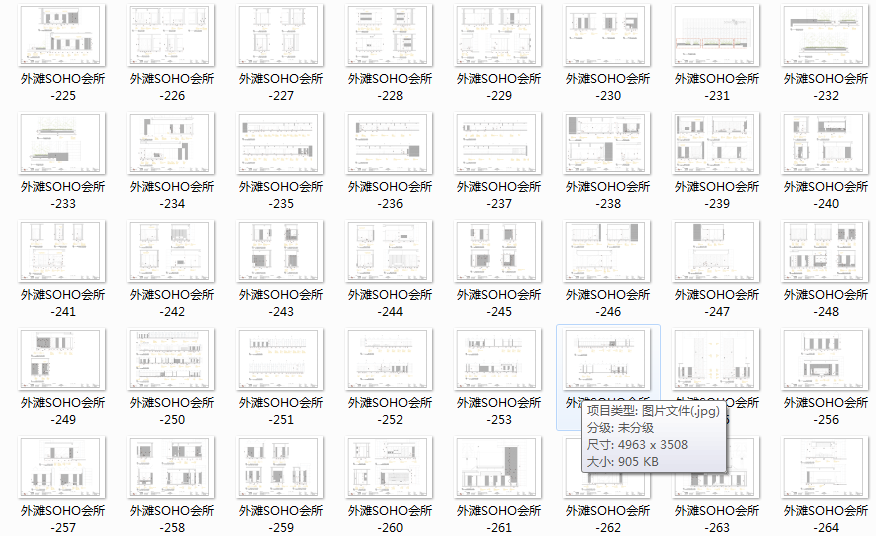This screenshot has height=536, width=876.
Task: Click the file name 外滩SOHO会所-246
Action: click(x=608, y=303)
